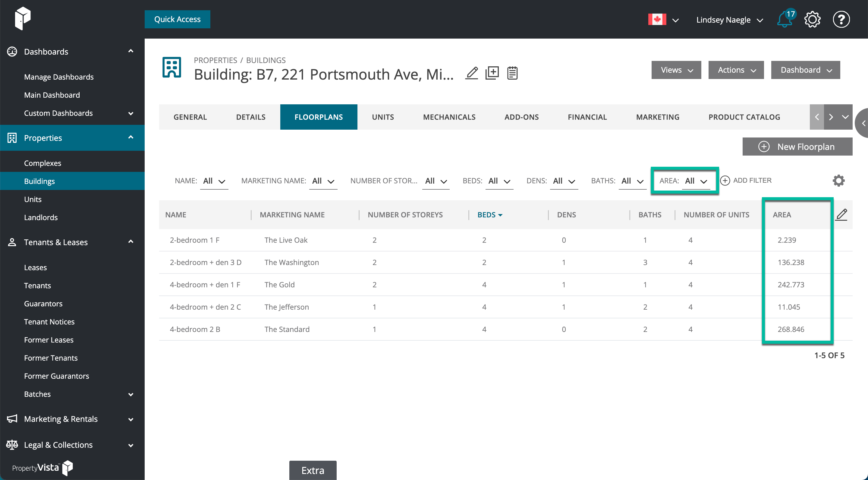Open the Number of Storeys filter dropdown
Image resolution: width=868 pixels, height=480 pixels.
[x=436, y=181]
